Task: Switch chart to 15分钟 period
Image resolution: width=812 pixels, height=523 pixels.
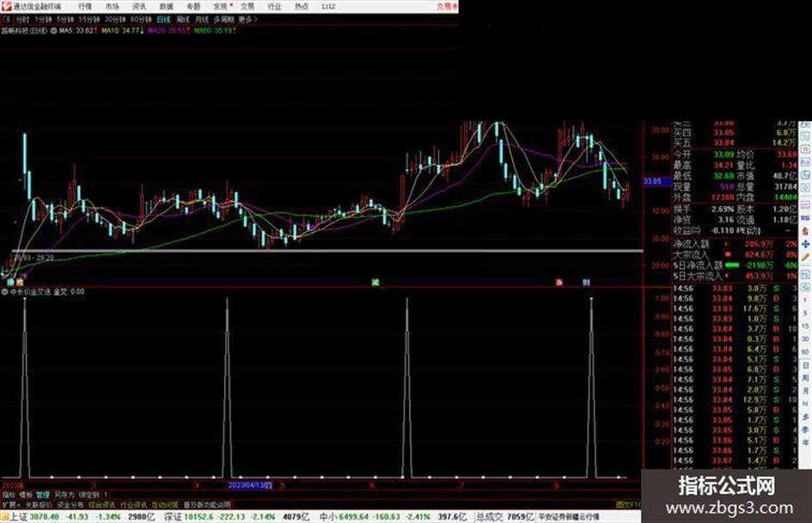Action: click(x=89, y=19)
